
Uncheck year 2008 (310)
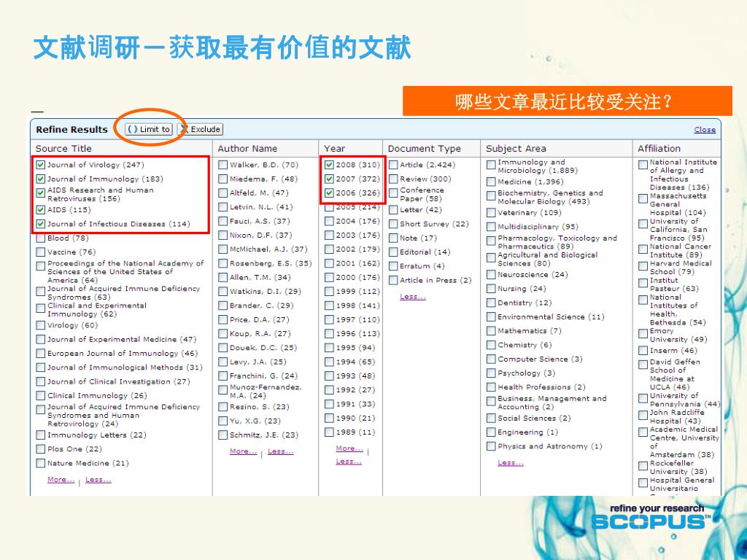coord(329,165)
